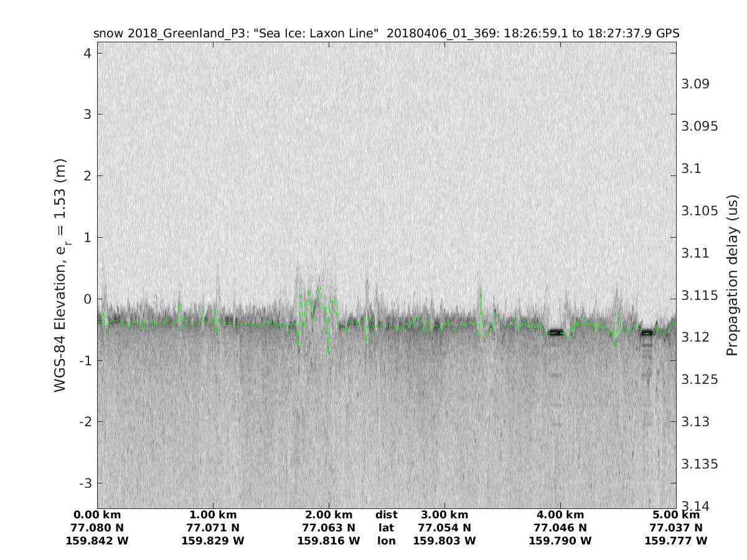
Task: Click the Propagation delay axis label
Action: tap(732, 275)
